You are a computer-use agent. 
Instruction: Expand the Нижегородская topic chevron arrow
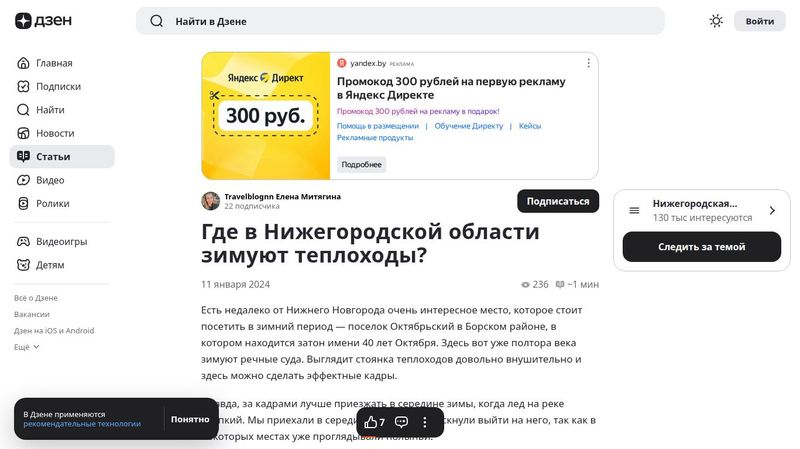[772, 210]
